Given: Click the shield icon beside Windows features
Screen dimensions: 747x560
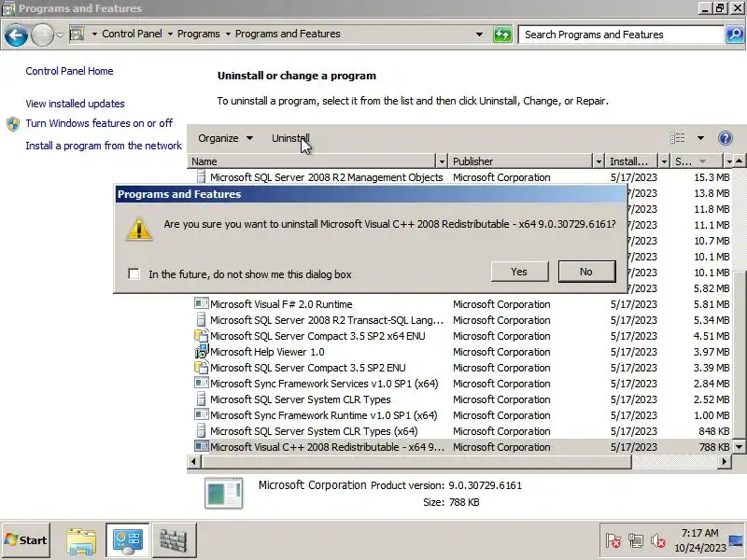Looking at the screenshot, I should click(13, 124).
